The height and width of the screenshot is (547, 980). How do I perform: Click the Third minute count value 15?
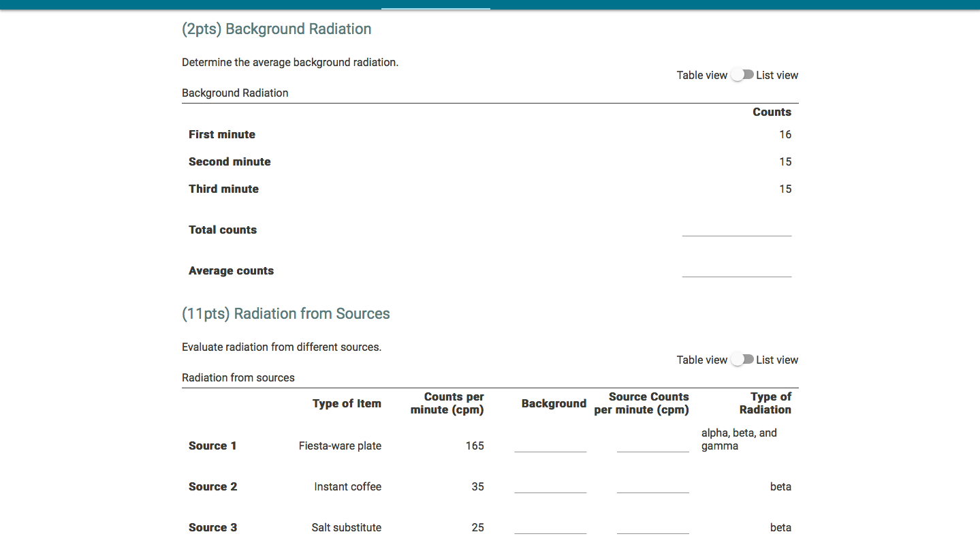[785, 189]
